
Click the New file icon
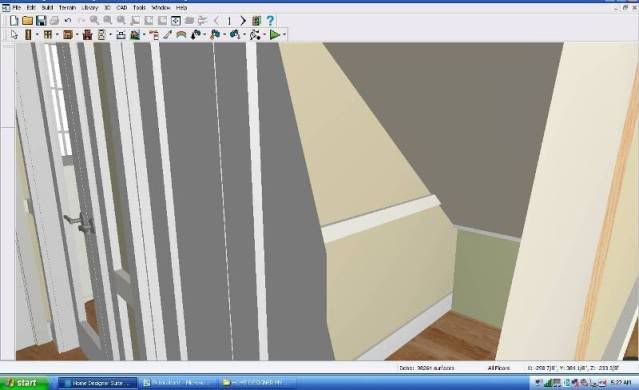(x=14, y=20)
